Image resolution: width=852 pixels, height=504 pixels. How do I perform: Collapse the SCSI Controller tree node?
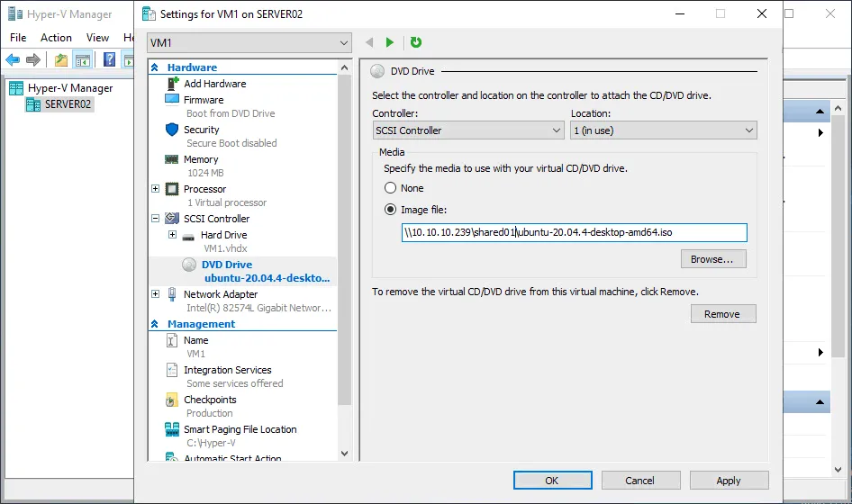tap(156, 219)
